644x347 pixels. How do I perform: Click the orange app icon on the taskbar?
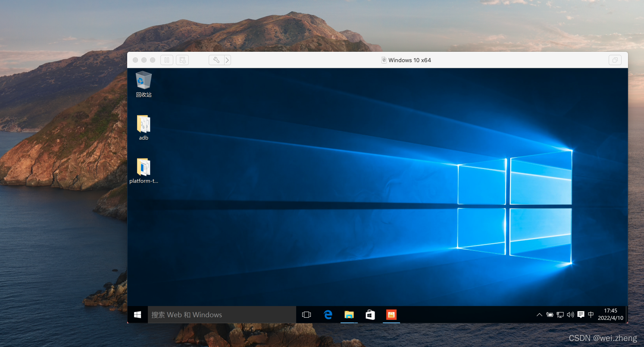coord(391,315)
